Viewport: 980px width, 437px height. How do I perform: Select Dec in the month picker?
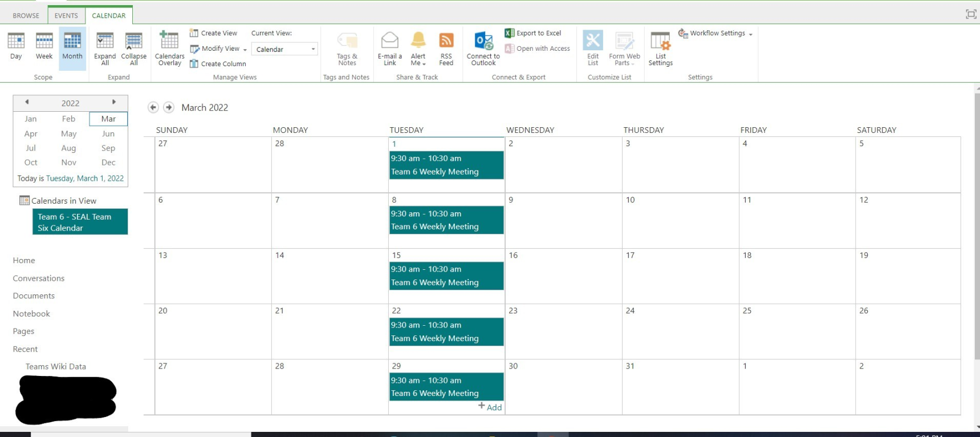pyautogui.click(x=108, y=163)
